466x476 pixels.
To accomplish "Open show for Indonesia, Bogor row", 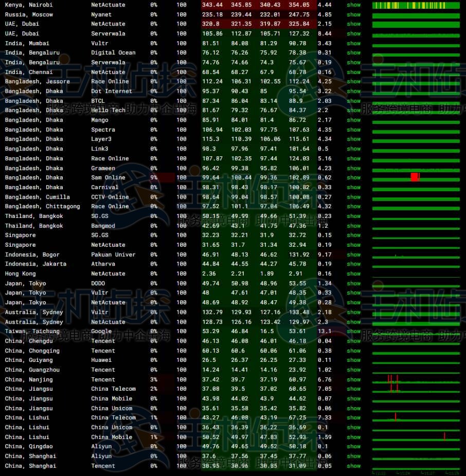I will (353, 254).
